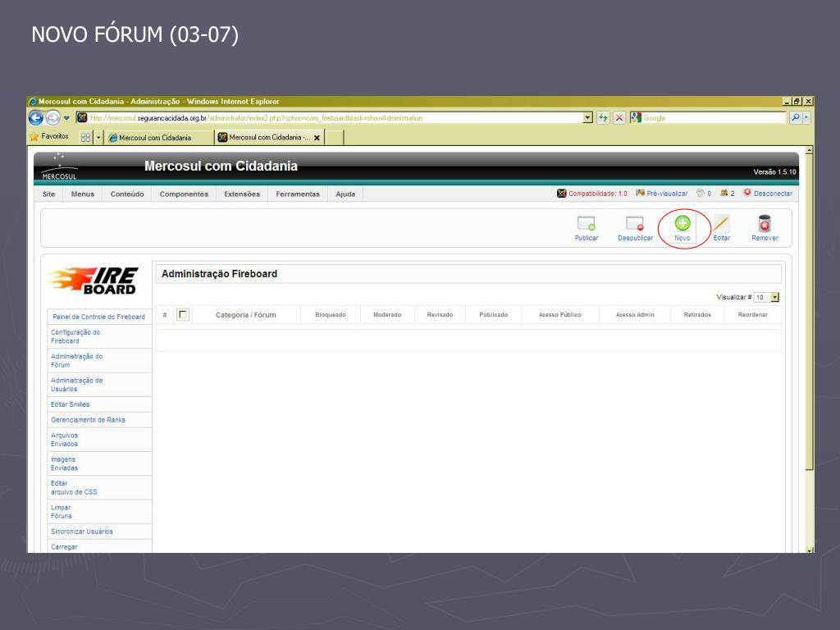840x630 pixels.
Task: Open Limpar Fóruns link
Action: tap(61, 512)
